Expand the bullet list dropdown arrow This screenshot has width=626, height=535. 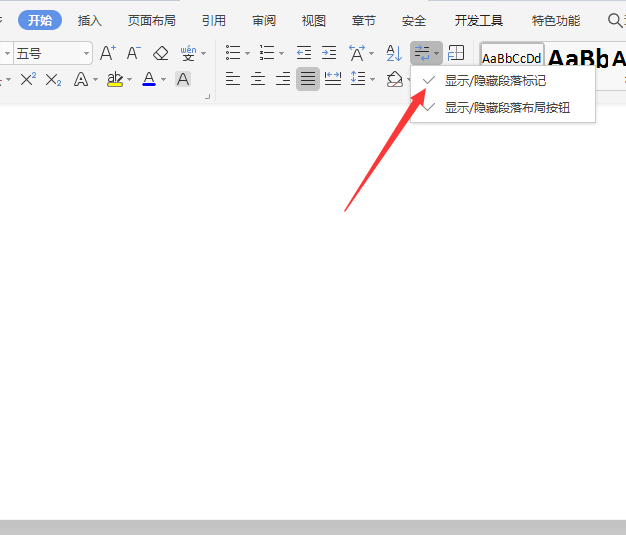tap(247, 54)
